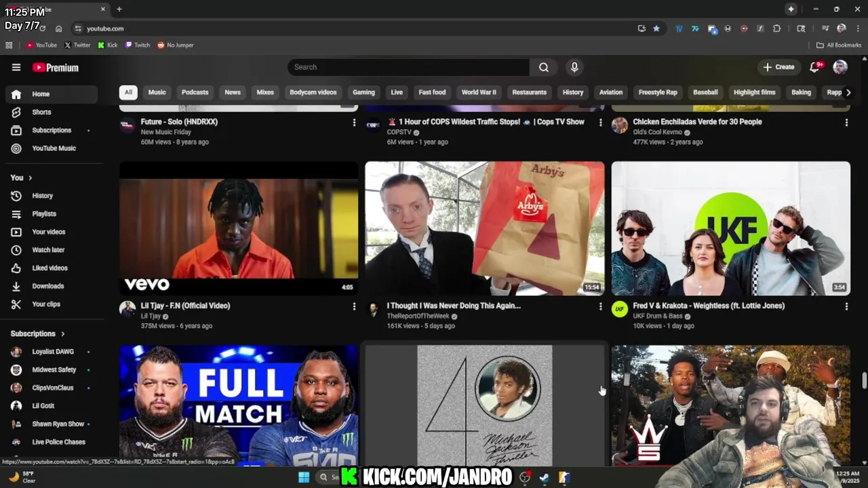This screenshot has width=868, height=488.
Task: Open Liked videos list
Action: pos(51,268)
